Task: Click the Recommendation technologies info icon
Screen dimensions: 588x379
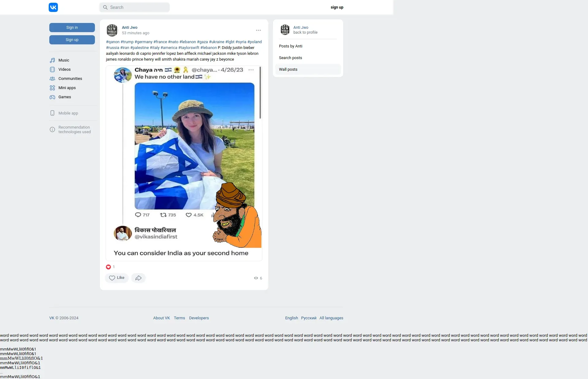Action: point(52,129)
